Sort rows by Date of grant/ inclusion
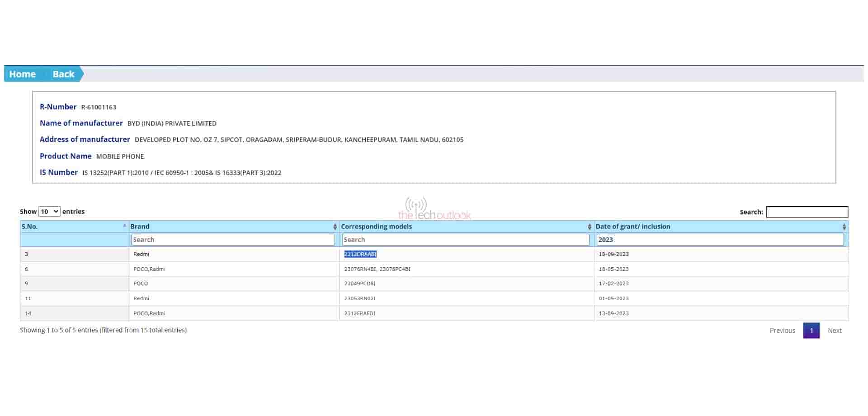 tap(633, 226)
